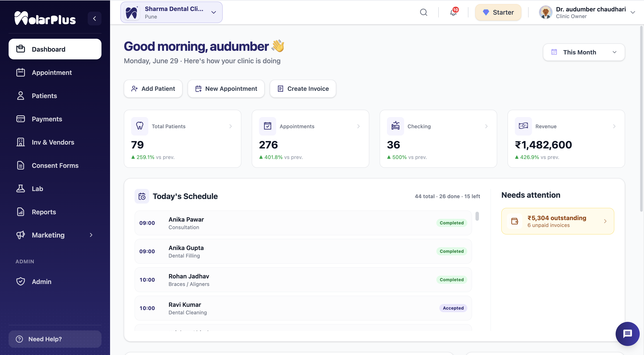This screenshot has height=355, width=644.
Task: Click the Dashboard briefcase icon
Action: point(20,49)
